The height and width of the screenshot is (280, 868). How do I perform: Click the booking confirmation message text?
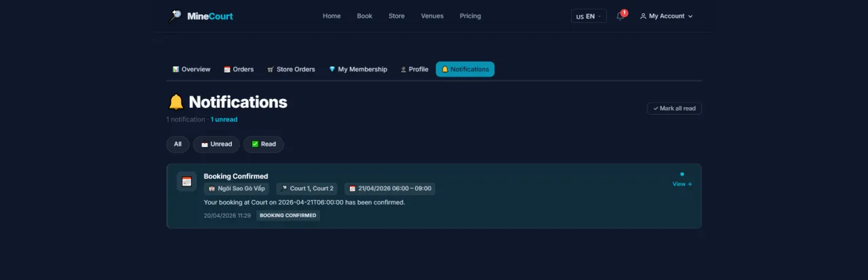point(304,202)
